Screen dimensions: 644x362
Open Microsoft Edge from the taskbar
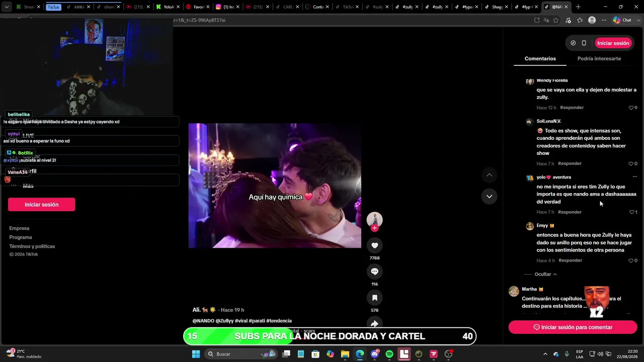pyautogui.click(x=360, y=354)
